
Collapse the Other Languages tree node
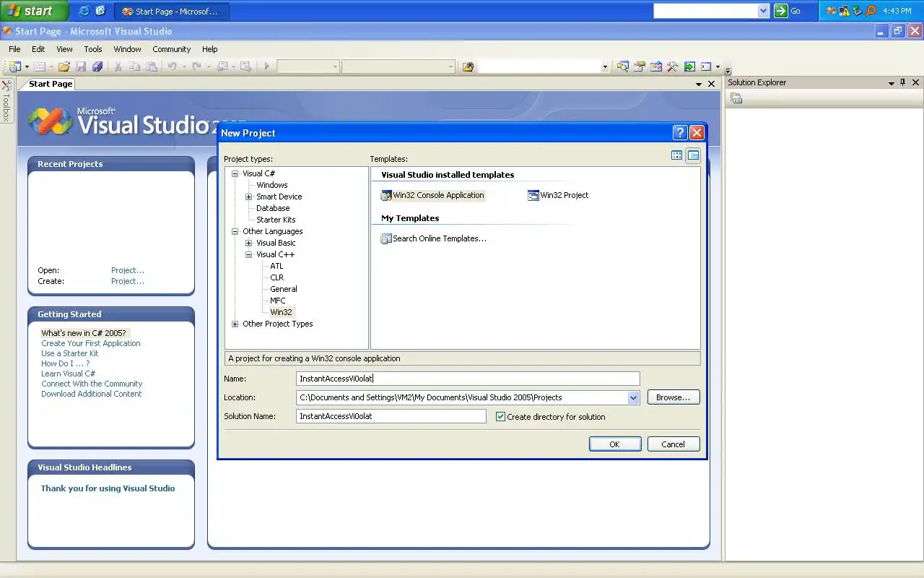pos(235,231)
